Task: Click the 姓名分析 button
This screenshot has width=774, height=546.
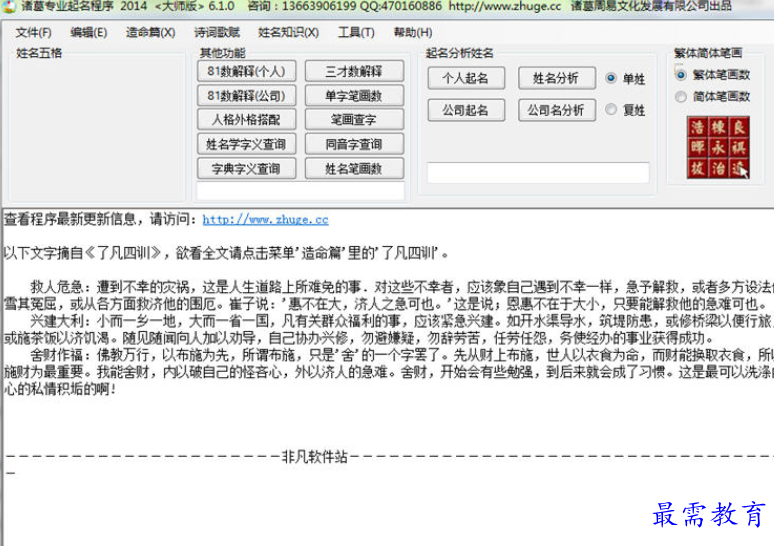Action: point(556,78)
